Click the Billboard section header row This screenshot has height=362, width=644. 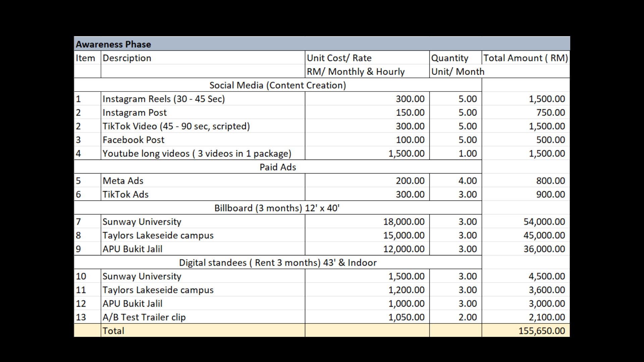pos(278,208)
